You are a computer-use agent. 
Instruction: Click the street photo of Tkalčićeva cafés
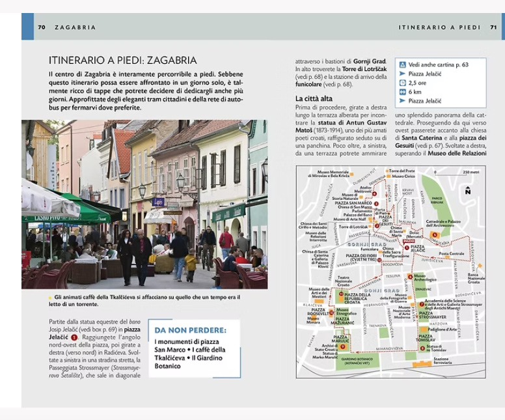coord(144,204)
